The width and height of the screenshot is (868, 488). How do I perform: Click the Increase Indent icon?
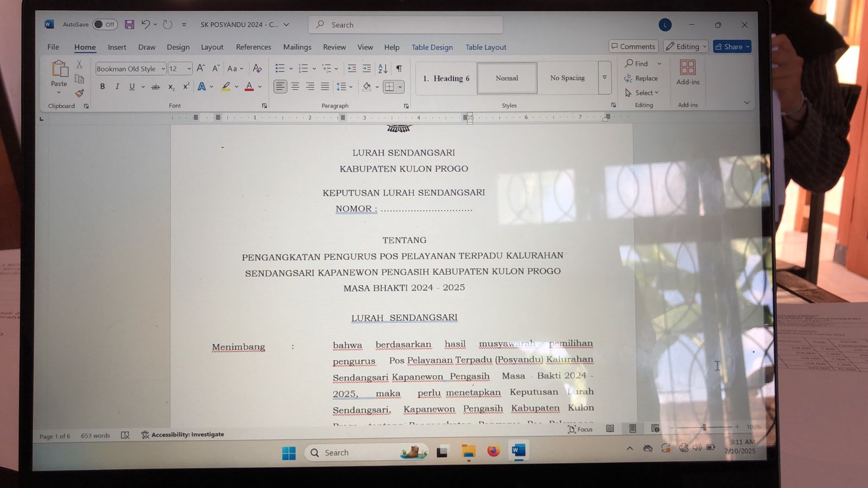367,68
